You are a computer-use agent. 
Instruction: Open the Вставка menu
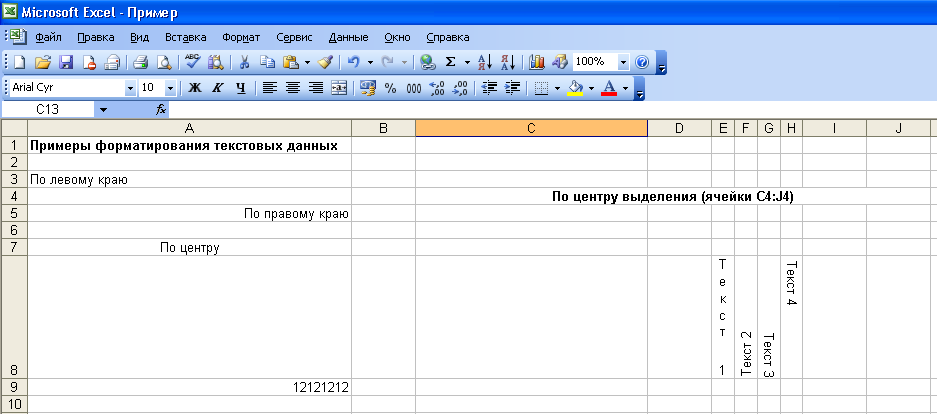click(x=186, y=37)
